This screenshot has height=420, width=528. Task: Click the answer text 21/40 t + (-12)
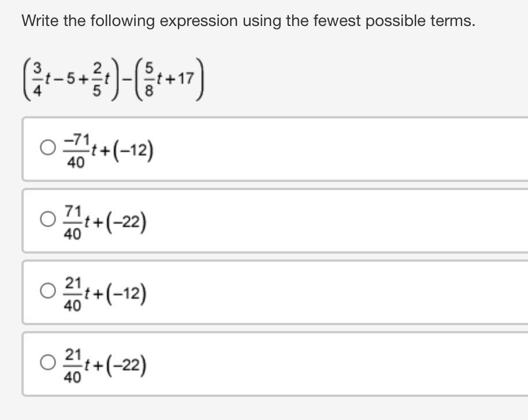105,293
